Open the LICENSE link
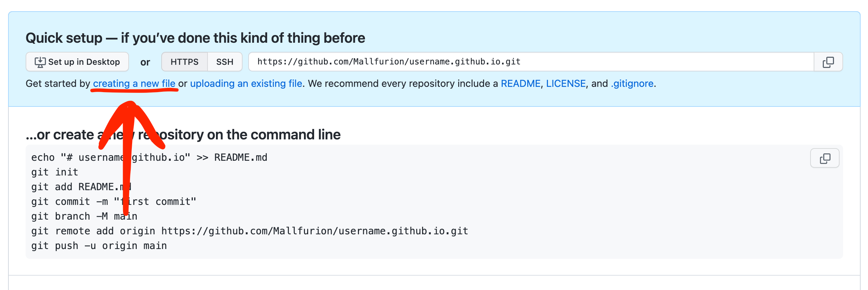Image resolution: width=868 pixels, height=290 pixels. [566, 84]
